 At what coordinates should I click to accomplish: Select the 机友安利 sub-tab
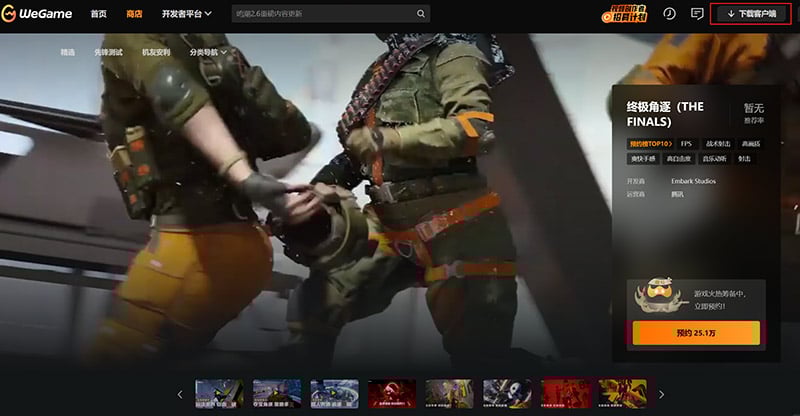tap(156, 52)
